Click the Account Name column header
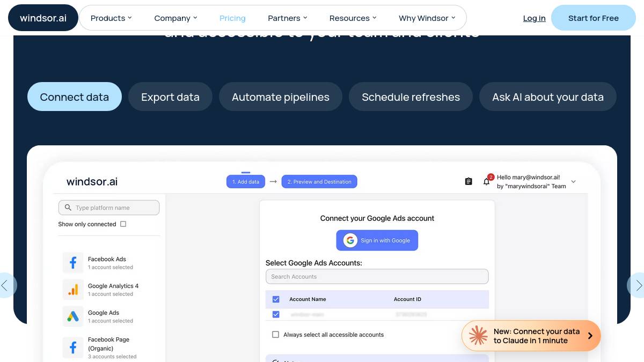Screen dimensions: 644x362 point(308,299)
